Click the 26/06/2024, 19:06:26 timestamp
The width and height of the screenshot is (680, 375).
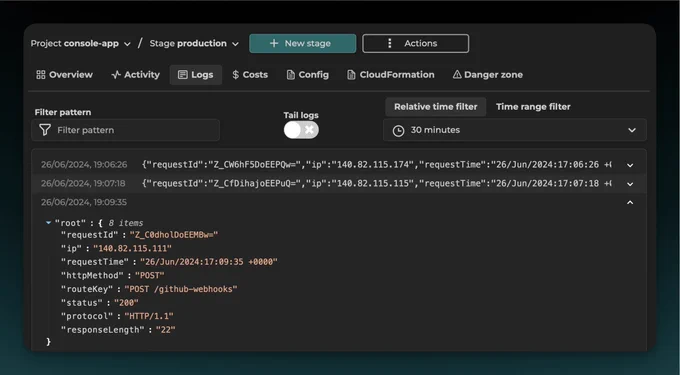pos(84,165)
